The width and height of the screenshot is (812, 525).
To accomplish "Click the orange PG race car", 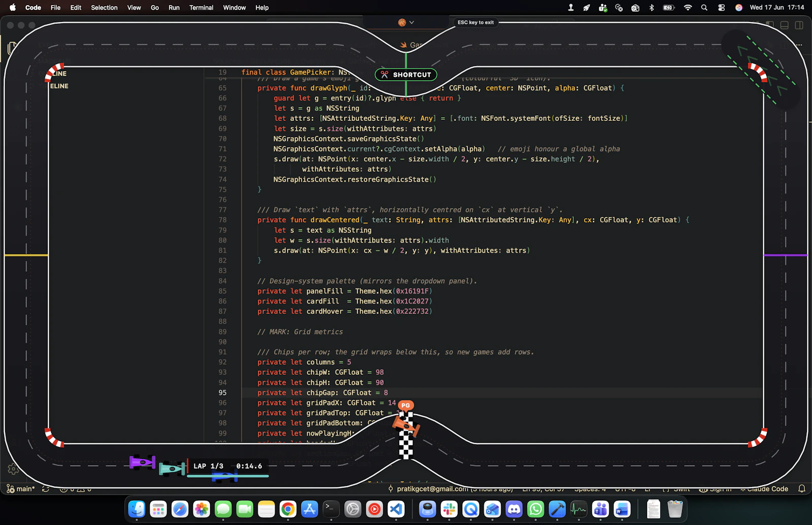I will 406,425.
